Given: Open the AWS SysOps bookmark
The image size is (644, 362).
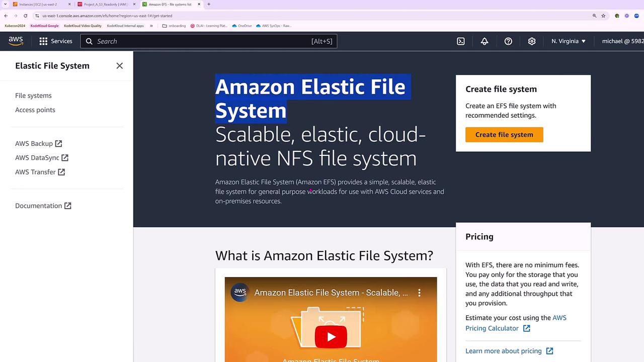Looking at the screenshot, I should [274, 26].
